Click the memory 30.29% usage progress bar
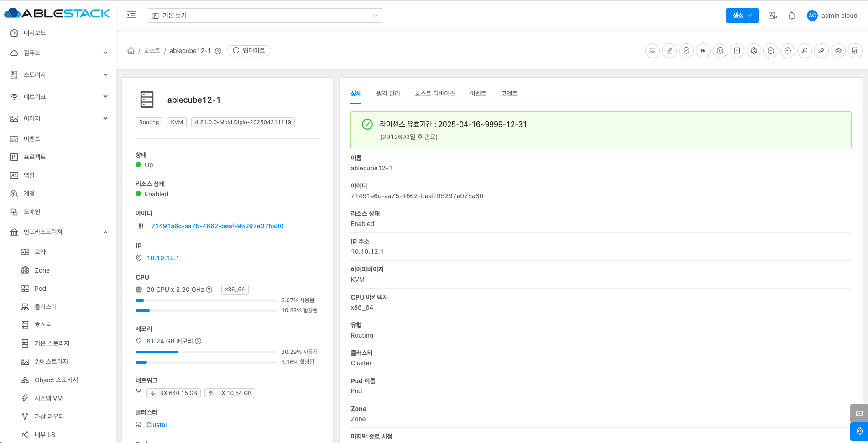This screenshot has height=443, width=868. pos(206,352)
